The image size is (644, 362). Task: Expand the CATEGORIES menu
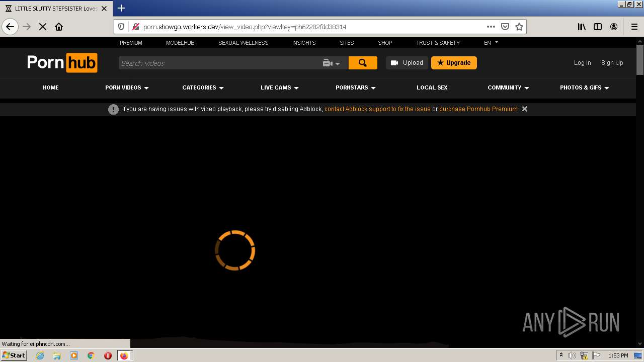click(x=203, y=87)
